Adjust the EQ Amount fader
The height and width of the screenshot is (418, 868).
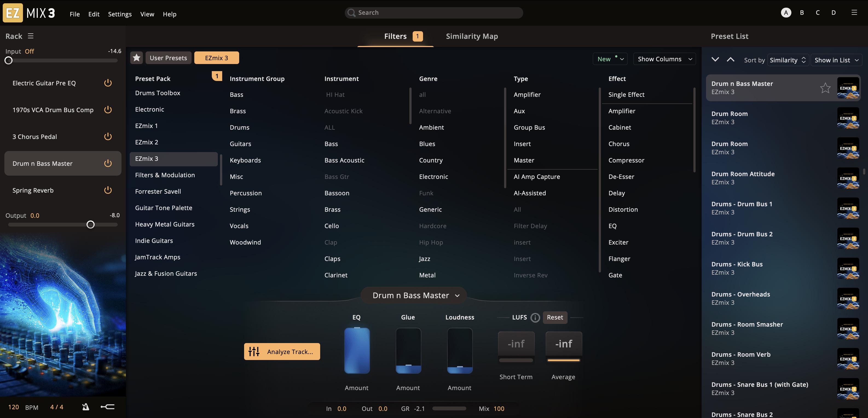point(357,351)
